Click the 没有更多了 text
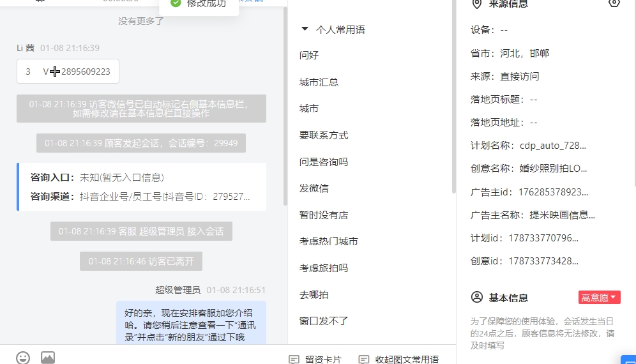636x364 pixels. (x=141, y=21)
